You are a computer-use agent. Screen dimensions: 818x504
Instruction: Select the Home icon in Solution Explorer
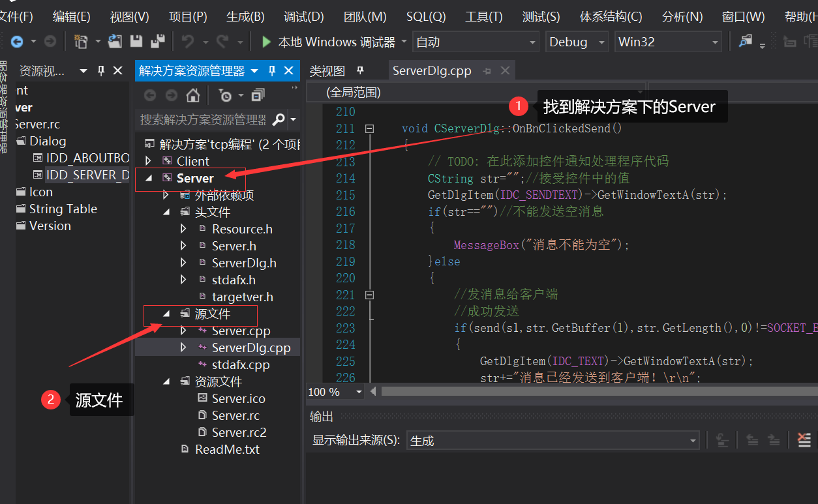click(x=193, y=96)
